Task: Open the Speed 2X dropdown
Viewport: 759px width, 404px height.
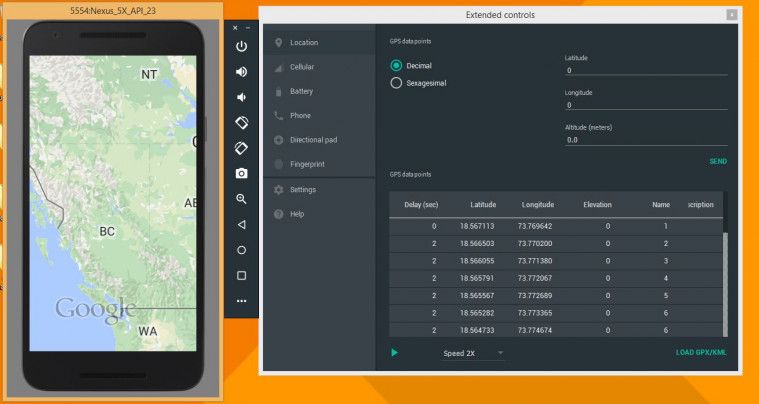Action: click(473, 354)
